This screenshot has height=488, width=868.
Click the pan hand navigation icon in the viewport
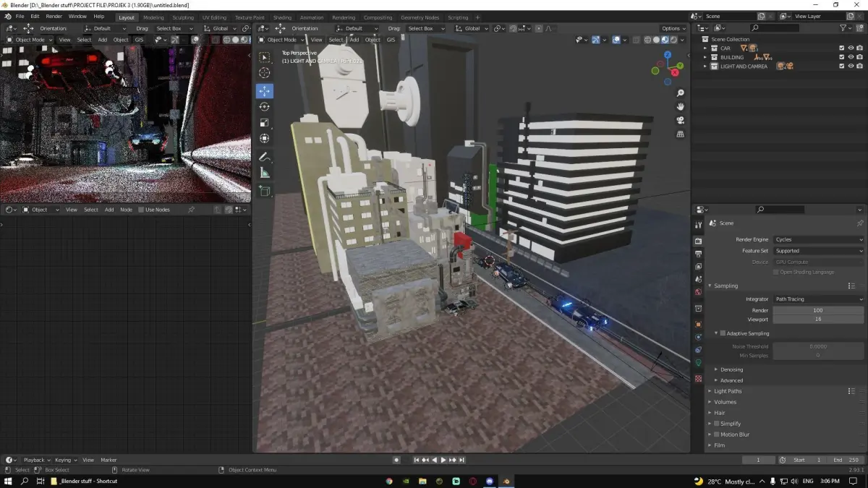[681, 107]
